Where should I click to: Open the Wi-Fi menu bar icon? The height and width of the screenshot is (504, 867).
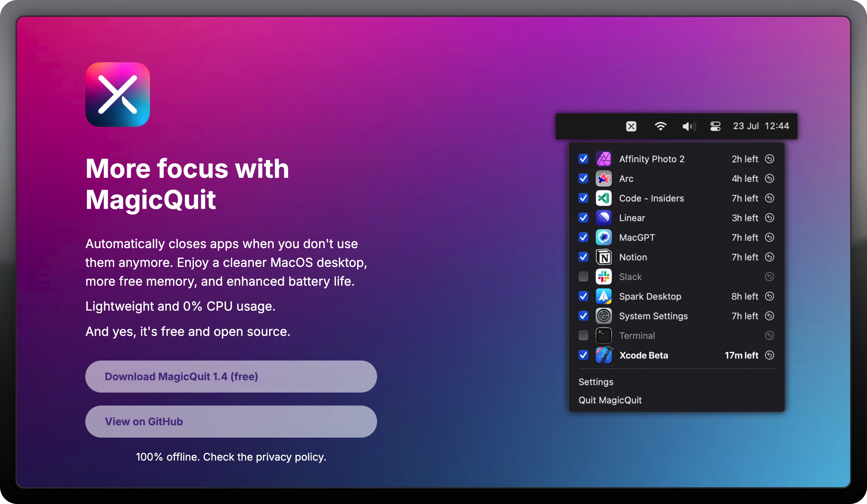[660, 126]
